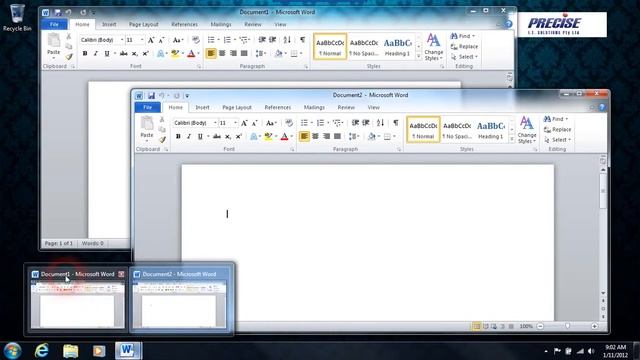Switch to Insert tab in Document2
Image resolution: width=640 pixels, height=360 pixels.
tap(202, 107)
